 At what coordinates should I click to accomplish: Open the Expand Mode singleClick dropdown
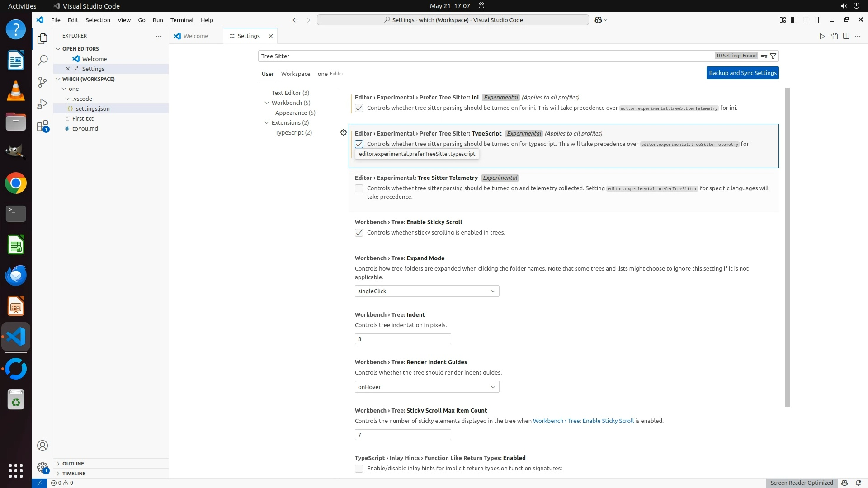pyautogui.click(x=427, y=291)
